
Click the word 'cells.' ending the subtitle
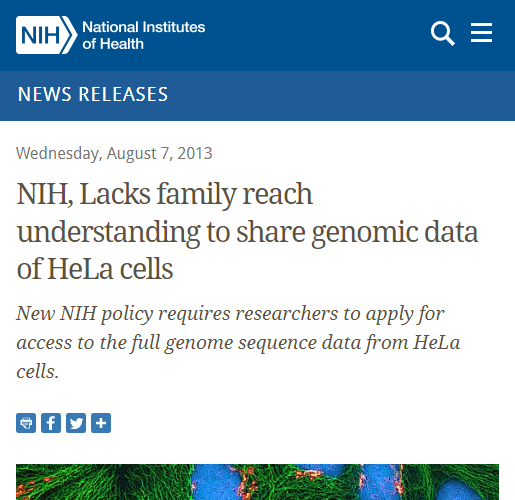coord(38,371)
